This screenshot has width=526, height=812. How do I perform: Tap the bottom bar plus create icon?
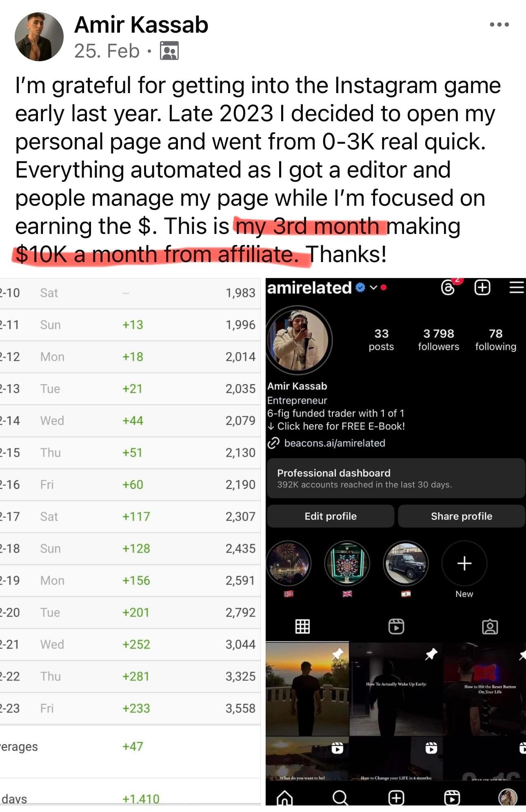tap(396, 797)
